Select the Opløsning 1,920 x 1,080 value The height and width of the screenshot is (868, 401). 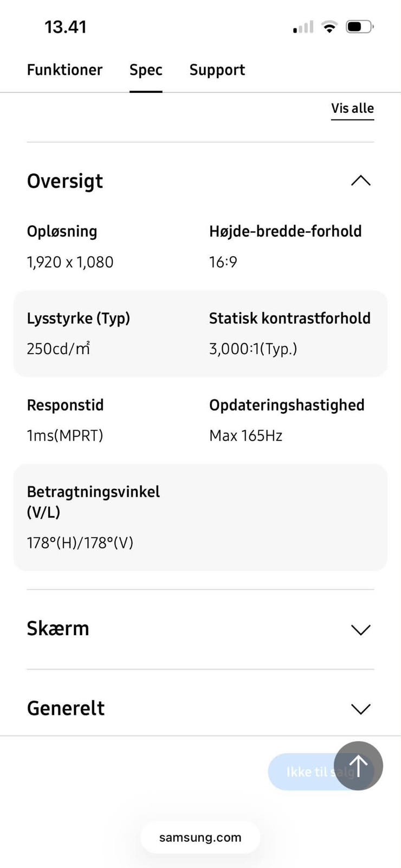click(70, 262)
